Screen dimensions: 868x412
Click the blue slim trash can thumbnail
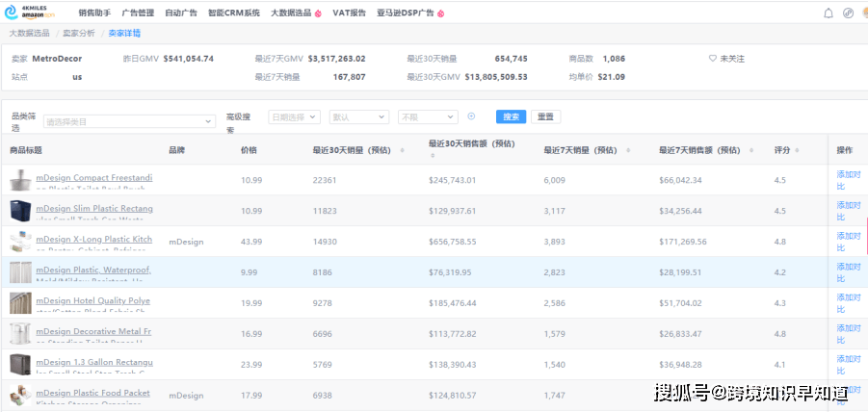(x=20, y=211)
